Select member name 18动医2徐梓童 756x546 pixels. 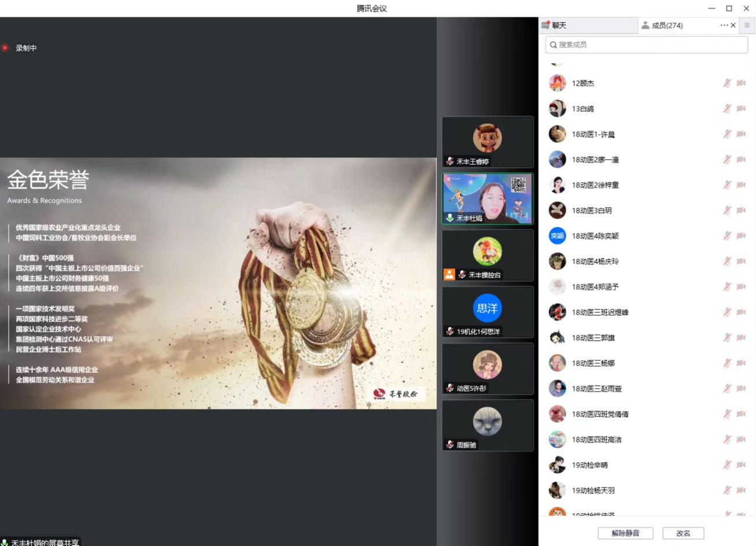[595, 185]
